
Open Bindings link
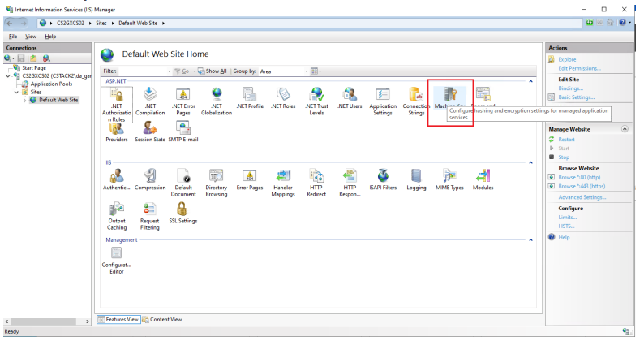coord(570,88)
